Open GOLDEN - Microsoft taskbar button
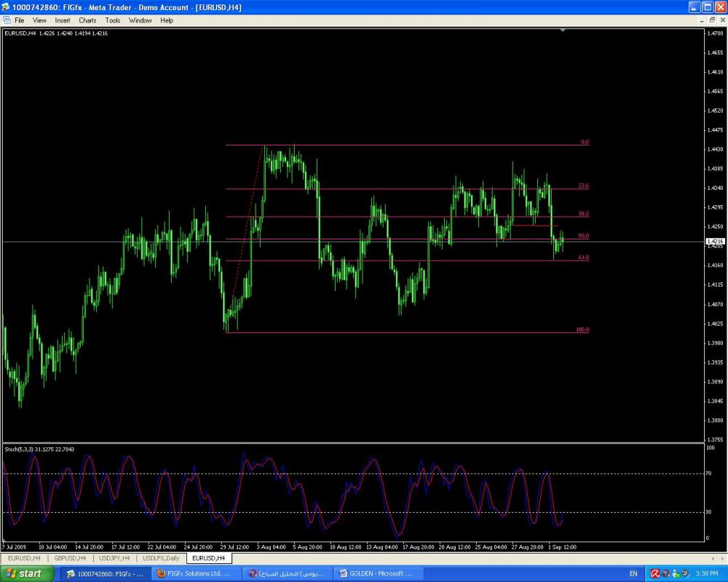The width and height of the screenshot is (728, 582). [379, 574]
